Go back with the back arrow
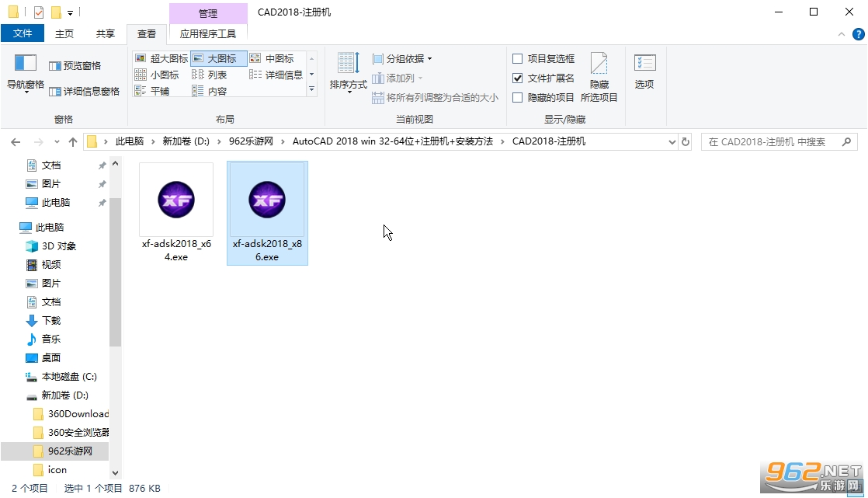The image size is (868, 498). point(16,142)
